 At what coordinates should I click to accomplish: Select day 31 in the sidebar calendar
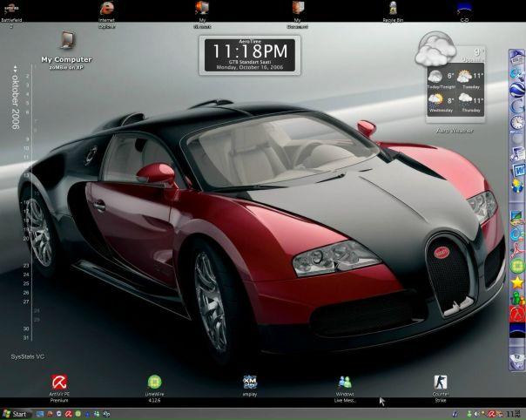coord(27,338)
